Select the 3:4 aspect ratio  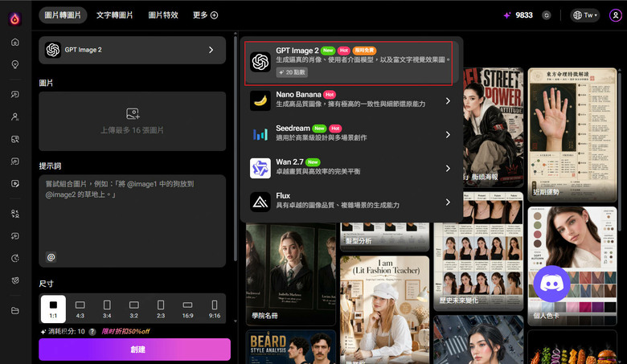107,309
